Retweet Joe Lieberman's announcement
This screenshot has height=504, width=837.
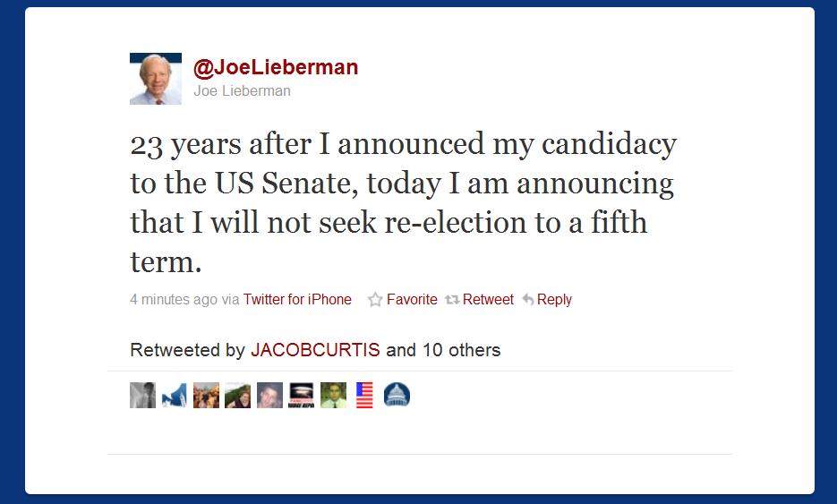(x=488, y=300)
